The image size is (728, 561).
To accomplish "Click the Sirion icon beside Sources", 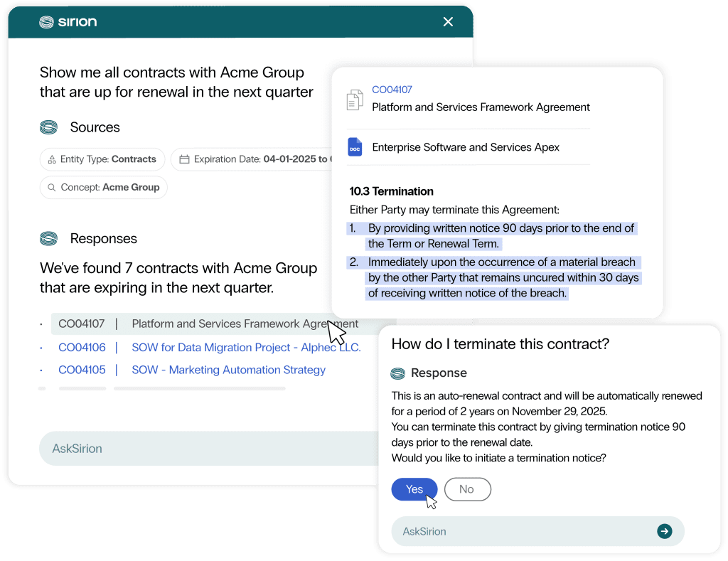I will (49, 127).
